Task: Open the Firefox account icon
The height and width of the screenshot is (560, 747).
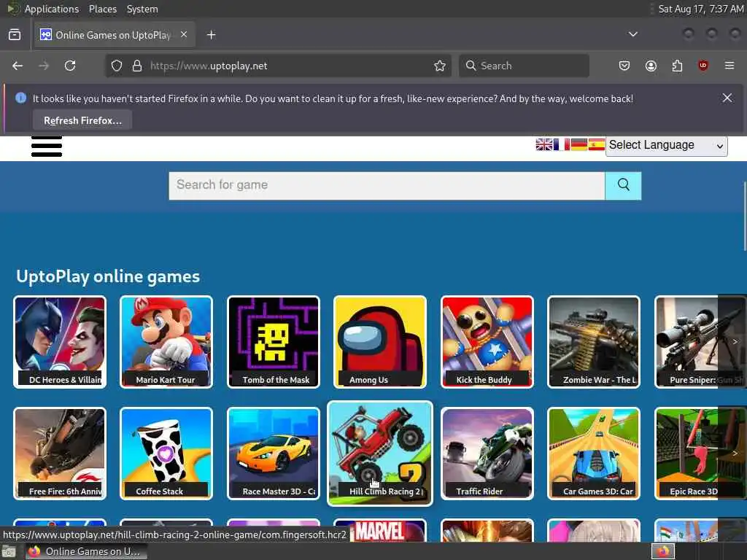Action: pos(651,66)
